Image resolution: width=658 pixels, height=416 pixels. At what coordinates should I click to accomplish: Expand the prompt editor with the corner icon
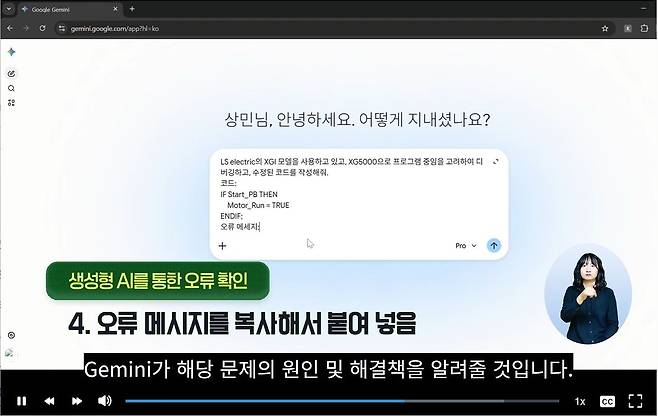(x=496, y=162)
